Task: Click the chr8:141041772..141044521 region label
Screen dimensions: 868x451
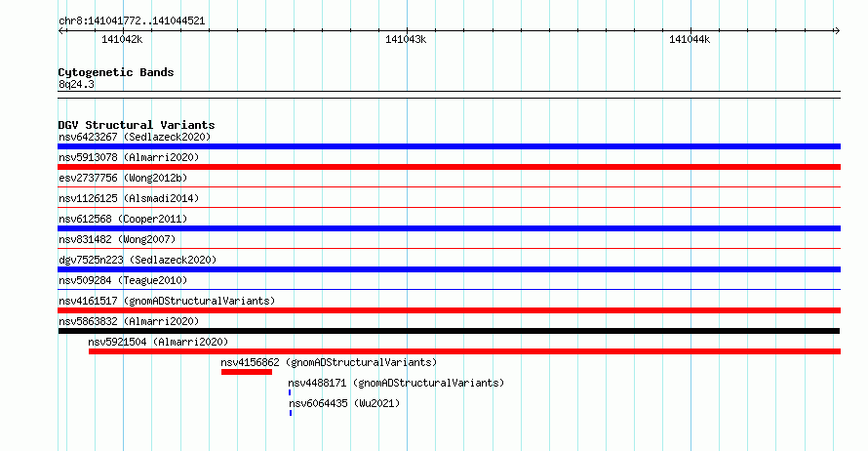Action: click(x=132, y=21)
